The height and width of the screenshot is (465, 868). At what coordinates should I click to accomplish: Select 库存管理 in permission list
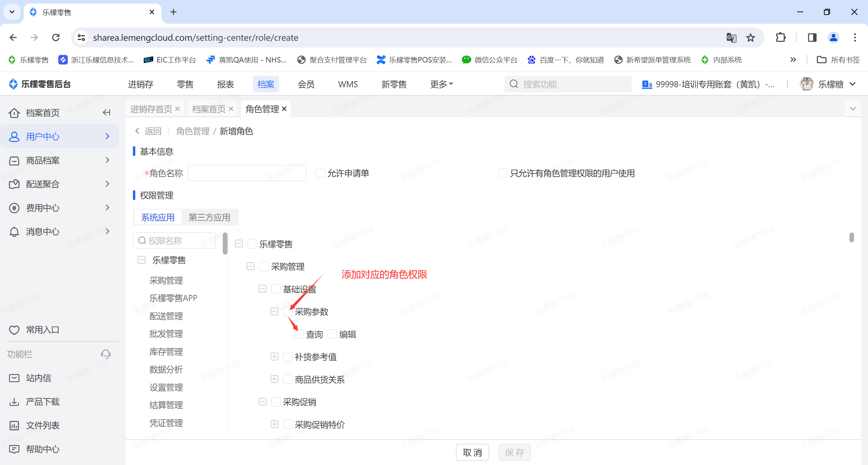click(166, 352)
